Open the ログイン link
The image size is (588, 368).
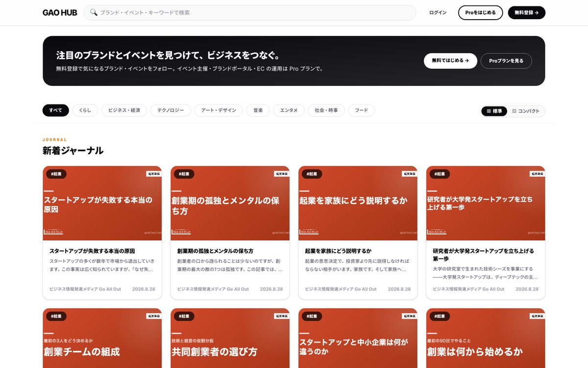438,13
